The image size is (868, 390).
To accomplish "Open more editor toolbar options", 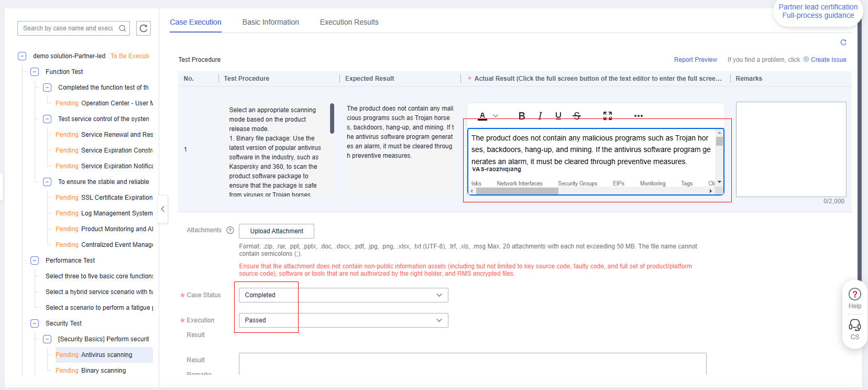I will (638, 116).
